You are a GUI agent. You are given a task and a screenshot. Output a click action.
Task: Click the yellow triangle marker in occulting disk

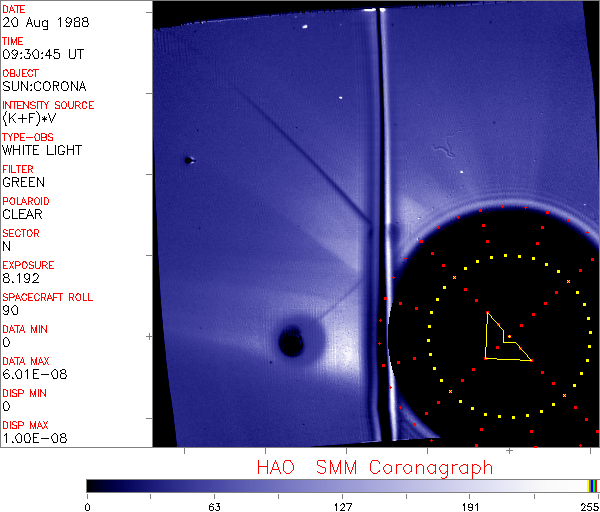503,342
